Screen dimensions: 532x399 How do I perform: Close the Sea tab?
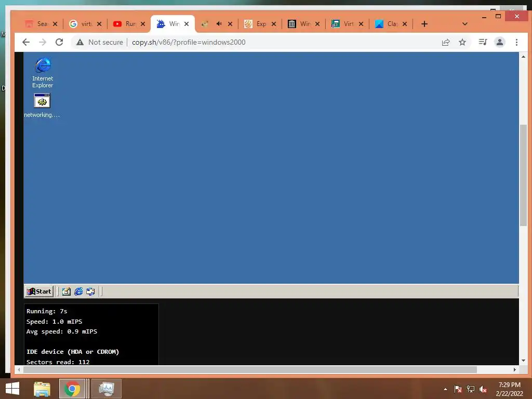click(x=55, y=24)
